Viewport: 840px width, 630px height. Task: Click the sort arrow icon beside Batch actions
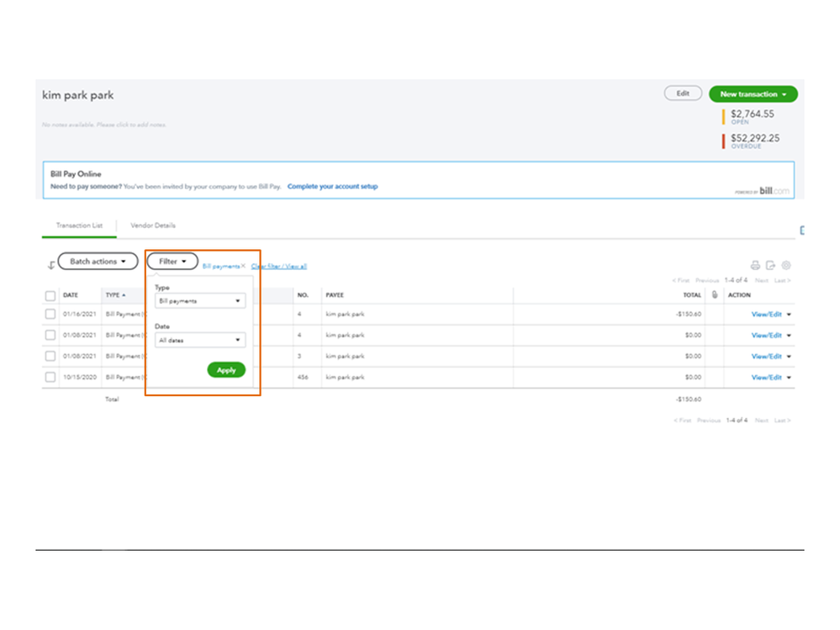click(x=51, y=265)
